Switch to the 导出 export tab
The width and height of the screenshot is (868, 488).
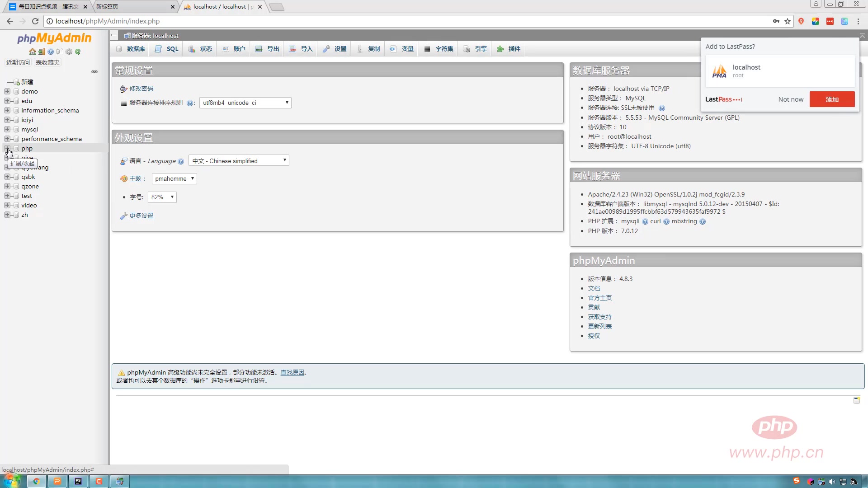[267, 49]
